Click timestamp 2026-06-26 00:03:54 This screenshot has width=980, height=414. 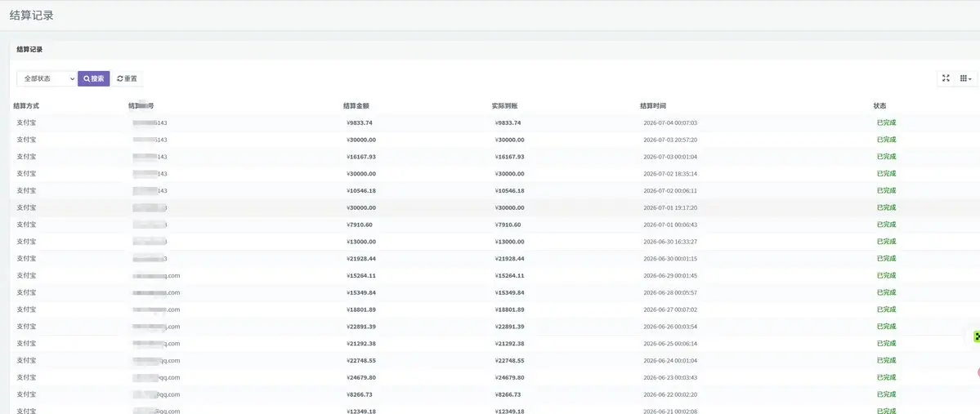[670, 327]
